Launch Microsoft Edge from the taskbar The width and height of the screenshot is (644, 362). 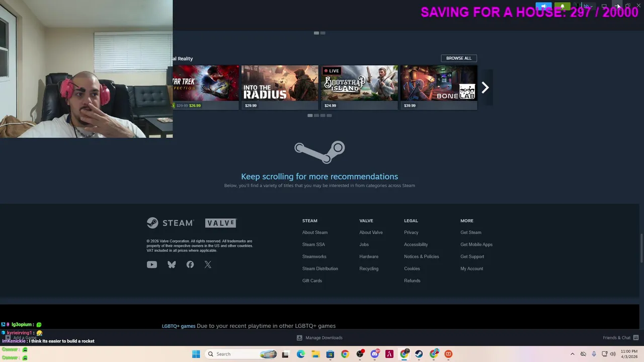[x=300, y=354]
